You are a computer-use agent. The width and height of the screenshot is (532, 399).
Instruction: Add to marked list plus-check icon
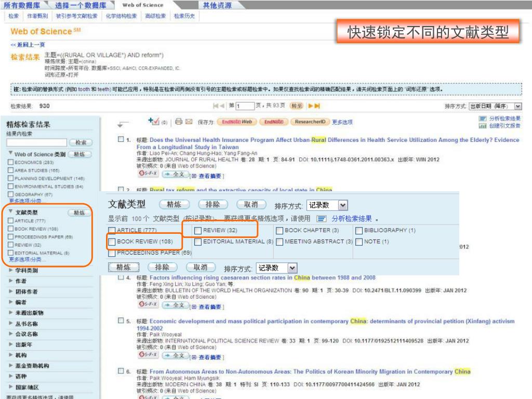coord(154,121)
